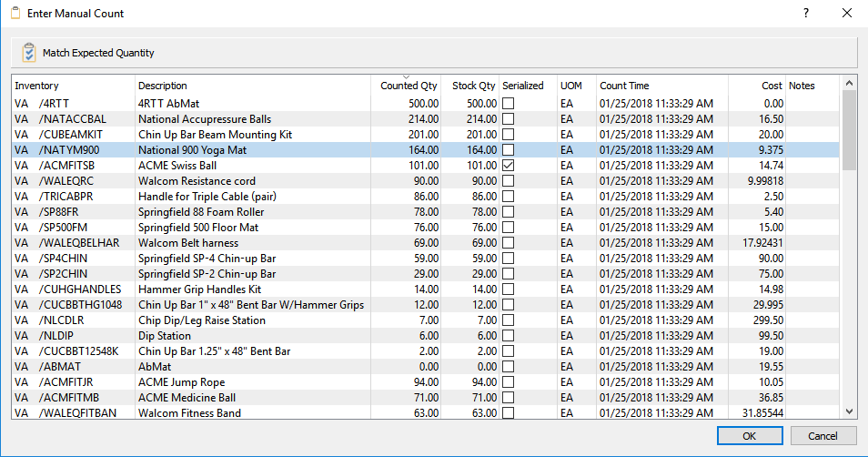This screenshot has width=868, height=457.
Task: Select the /WALEQBELHAR inventory code
Action: click(x=79, y=243)
